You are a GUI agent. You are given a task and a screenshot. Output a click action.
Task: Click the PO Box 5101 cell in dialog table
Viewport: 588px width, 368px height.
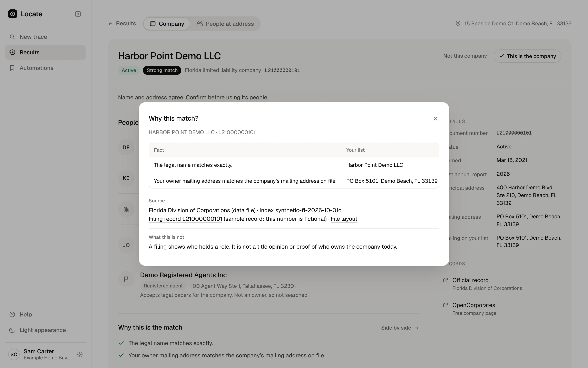point(392,181)
